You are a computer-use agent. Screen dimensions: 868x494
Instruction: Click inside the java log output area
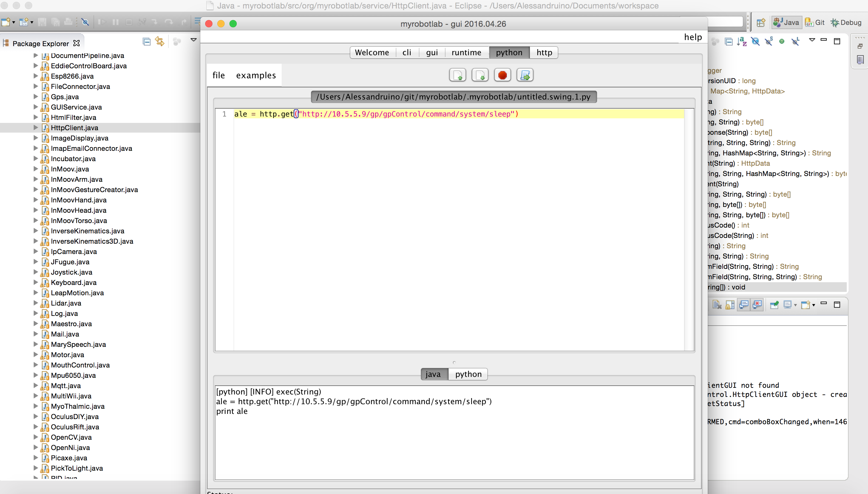click(x=455, y=433)
